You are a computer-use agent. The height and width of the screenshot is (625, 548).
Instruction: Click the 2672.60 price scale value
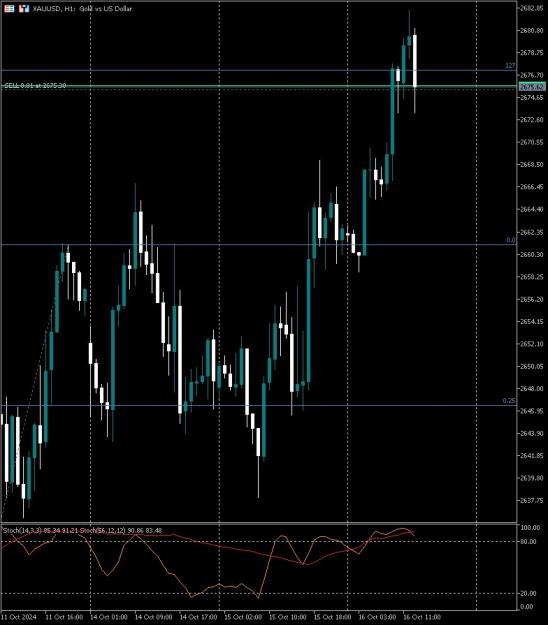tap(532, 120)
